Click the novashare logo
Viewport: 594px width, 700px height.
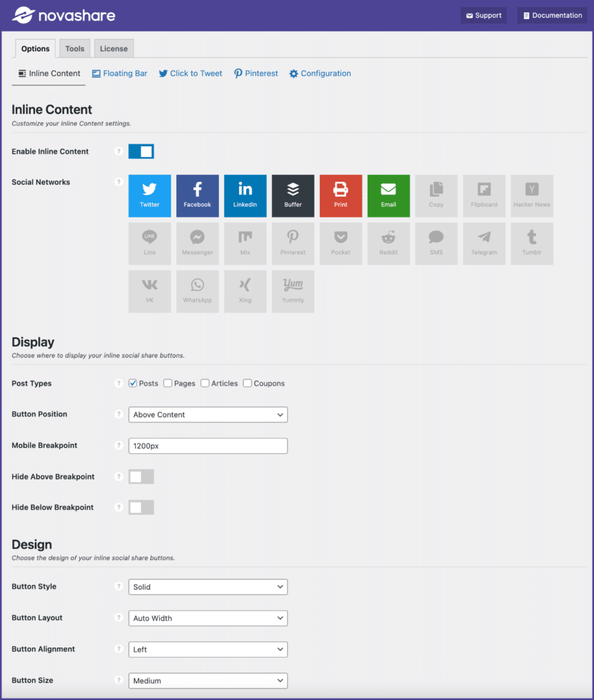[64, 16]
